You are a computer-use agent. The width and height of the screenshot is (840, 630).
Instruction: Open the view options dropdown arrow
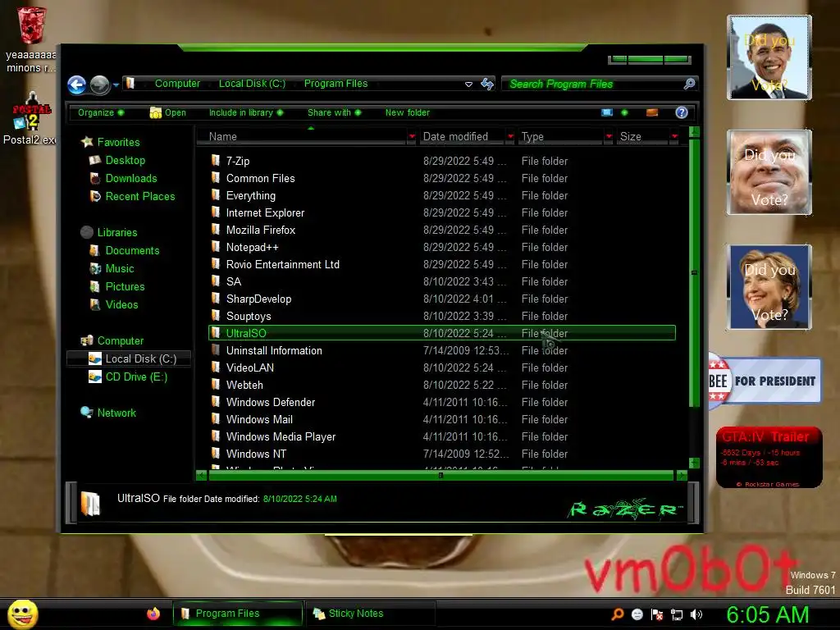point(624,112)
